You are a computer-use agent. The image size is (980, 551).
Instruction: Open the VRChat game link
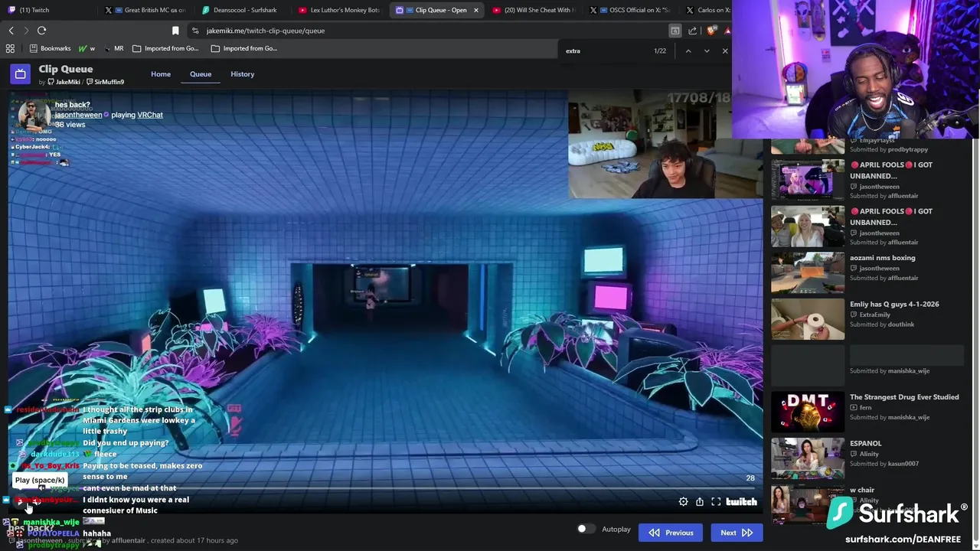[150, 115]
